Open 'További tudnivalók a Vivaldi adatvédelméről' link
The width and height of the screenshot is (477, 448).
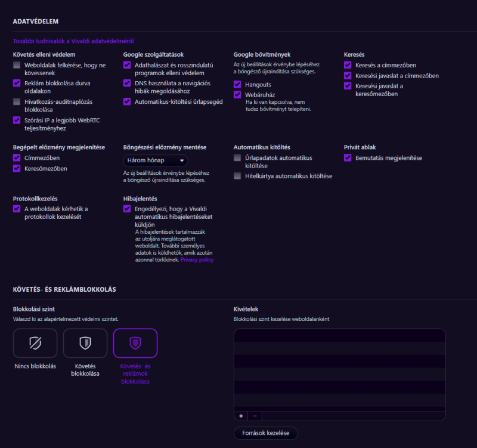pos(73,41)
